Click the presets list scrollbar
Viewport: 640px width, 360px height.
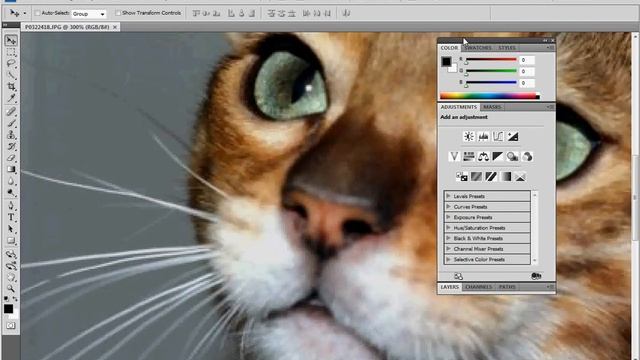tap(534, 228)
